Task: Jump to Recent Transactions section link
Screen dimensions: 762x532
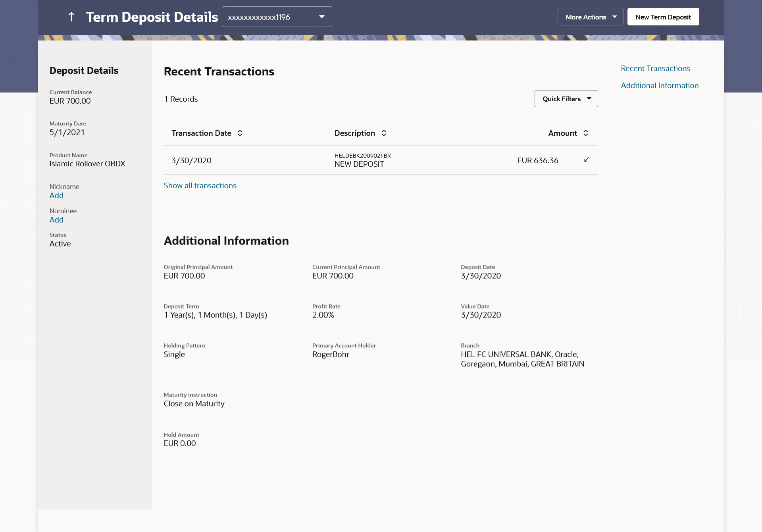Action: 655,68
